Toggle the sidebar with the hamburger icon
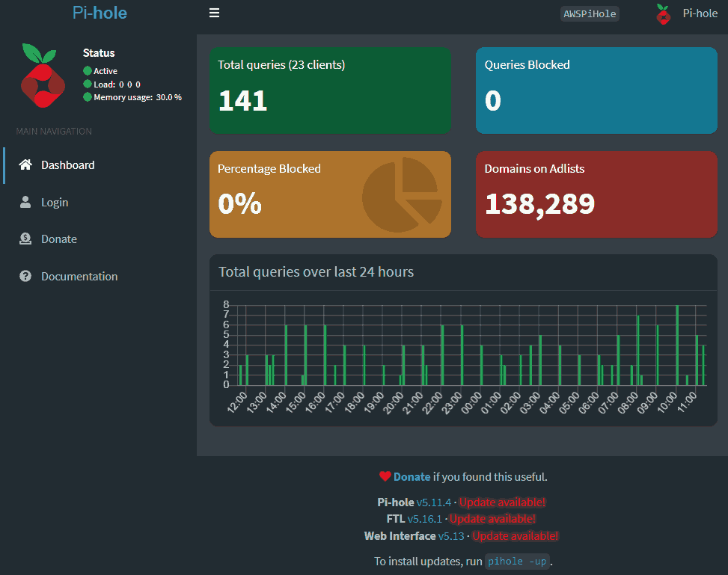 [214, 13]
